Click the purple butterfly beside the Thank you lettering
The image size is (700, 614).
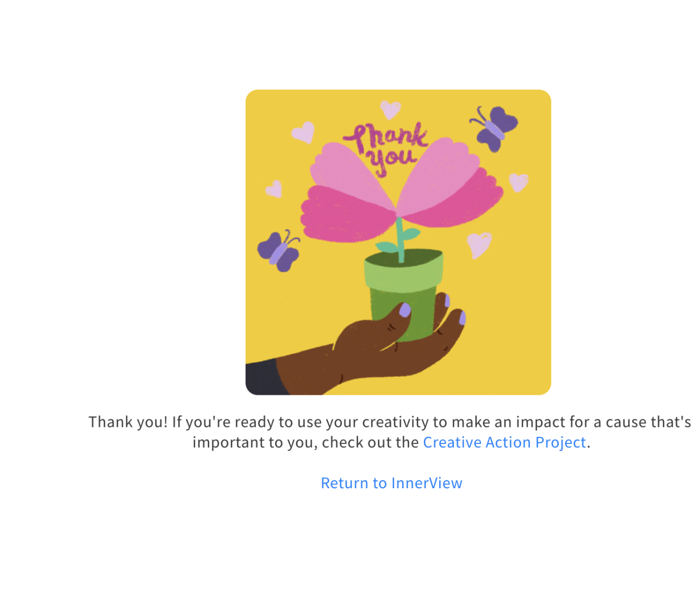[494, 128]
